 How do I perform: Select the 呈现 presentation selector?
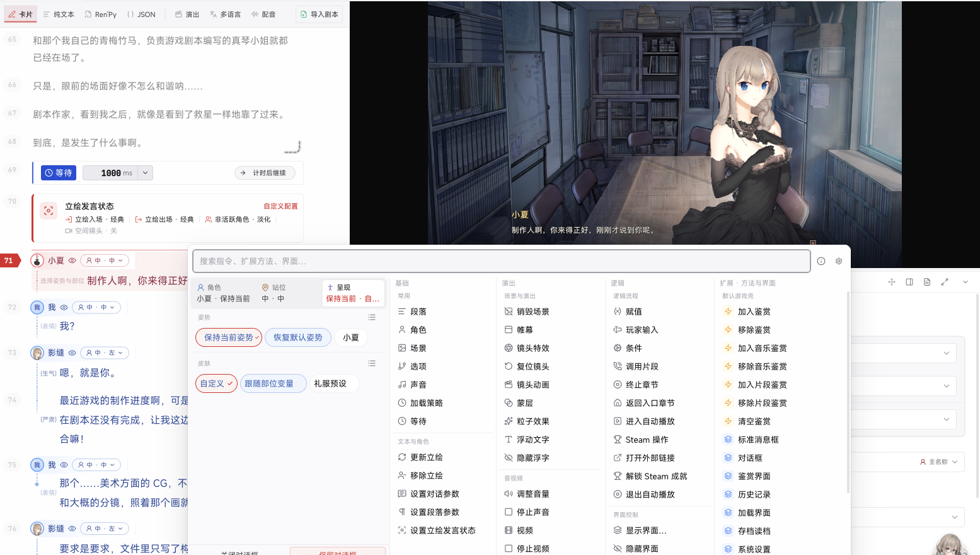pos(353,293)
